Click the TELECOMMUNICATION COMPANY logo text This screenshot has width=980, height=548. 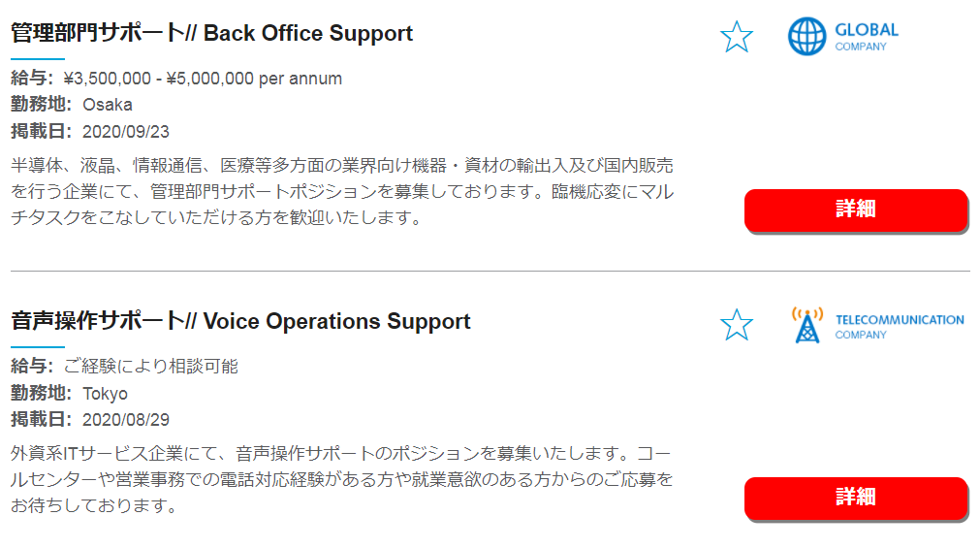tap(900, 326)
